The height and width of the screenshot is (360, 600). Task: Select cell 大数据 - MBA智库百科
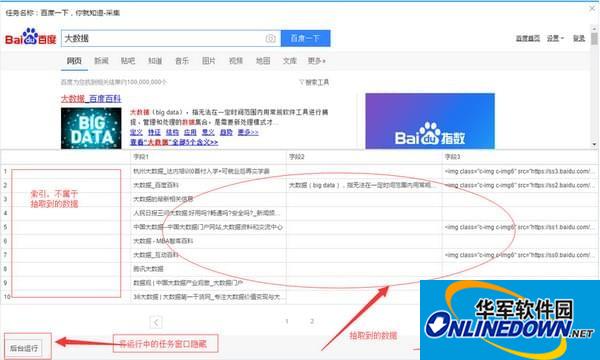tap(209, 241)
